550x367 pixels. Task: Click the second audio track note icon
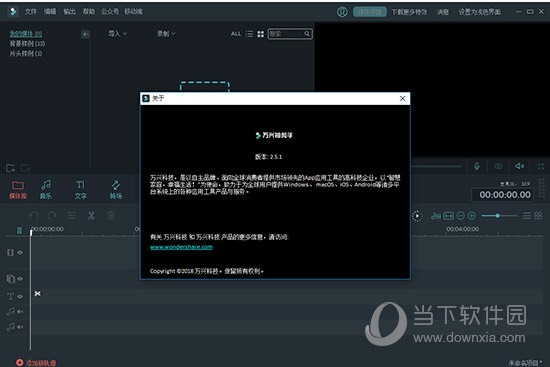click(x=11, y=327)
